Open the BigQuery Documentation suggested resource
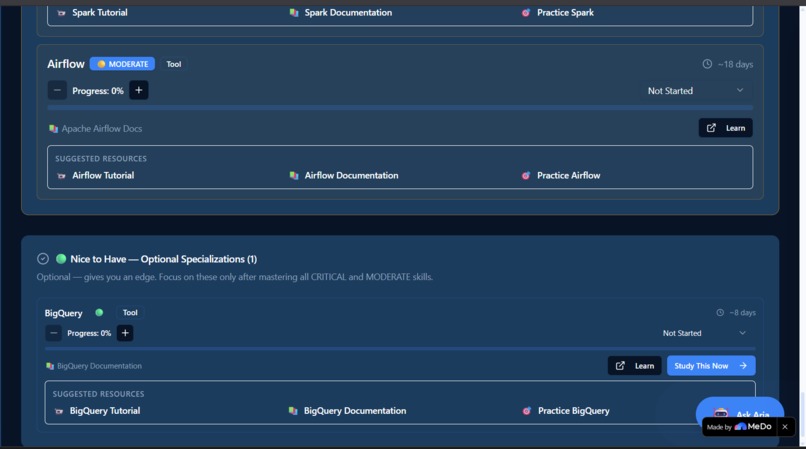This screenshot has width=806, height=449. point(355,411)
